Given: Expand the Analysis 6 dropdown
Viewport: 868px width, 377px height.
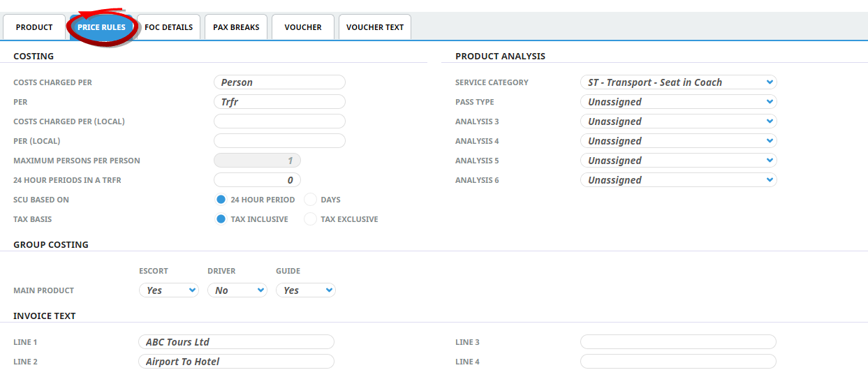Looking at the screenshot, I should [x=678, y=180].
